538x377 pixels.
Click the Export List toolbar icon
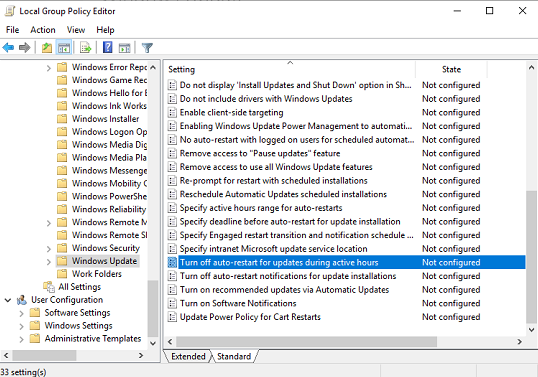(x=85, y=47)
